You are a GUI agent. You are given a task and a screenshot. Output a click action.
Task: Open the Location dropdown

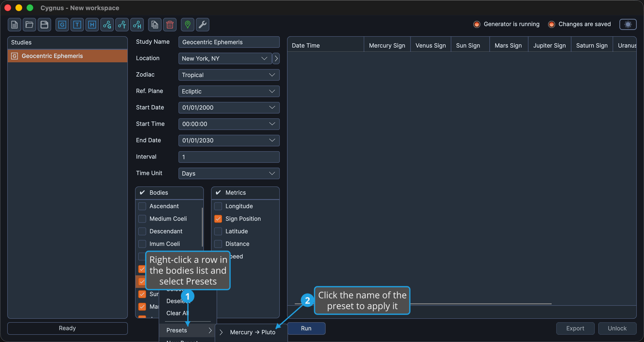pyautogui.click(x=225, y=58)
